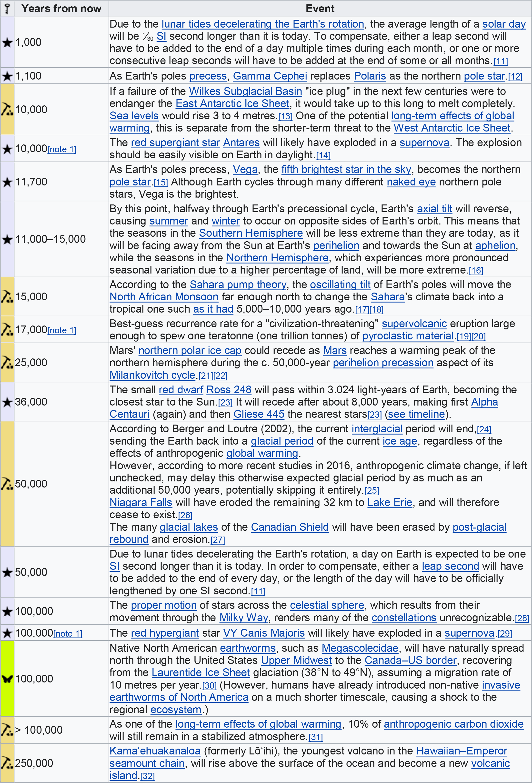Open the Gamma Cephei article link
Image resolution: width=532 pixels, height=783 pixels.
pos(271,76)
